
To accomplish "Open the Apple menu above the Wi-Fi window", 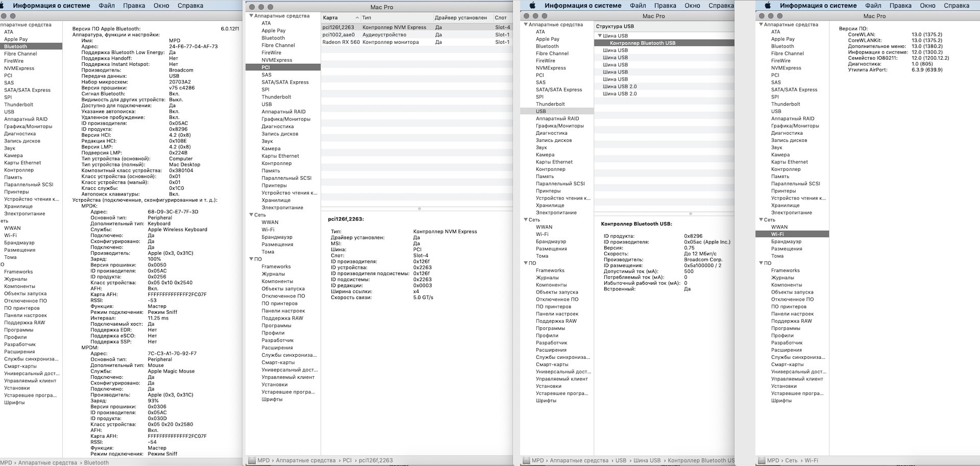I will (768, 6).
